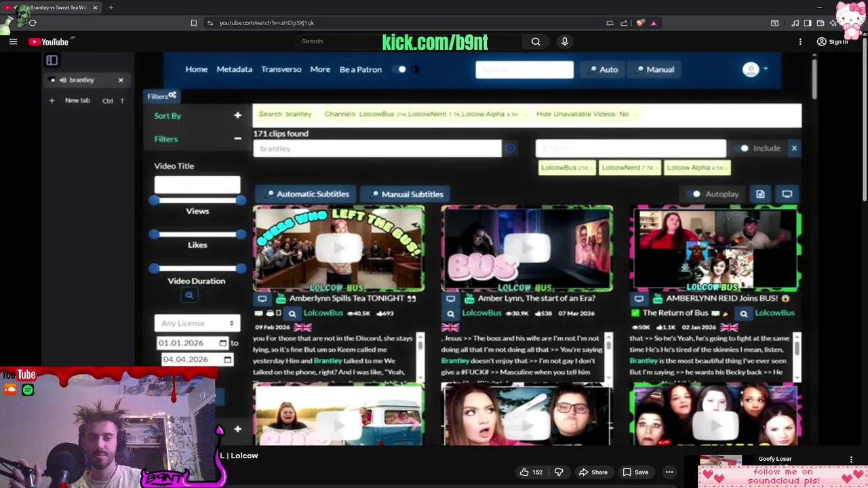
Task: Select the Manual Subtitles tab
Action: [x=406, y=195]
